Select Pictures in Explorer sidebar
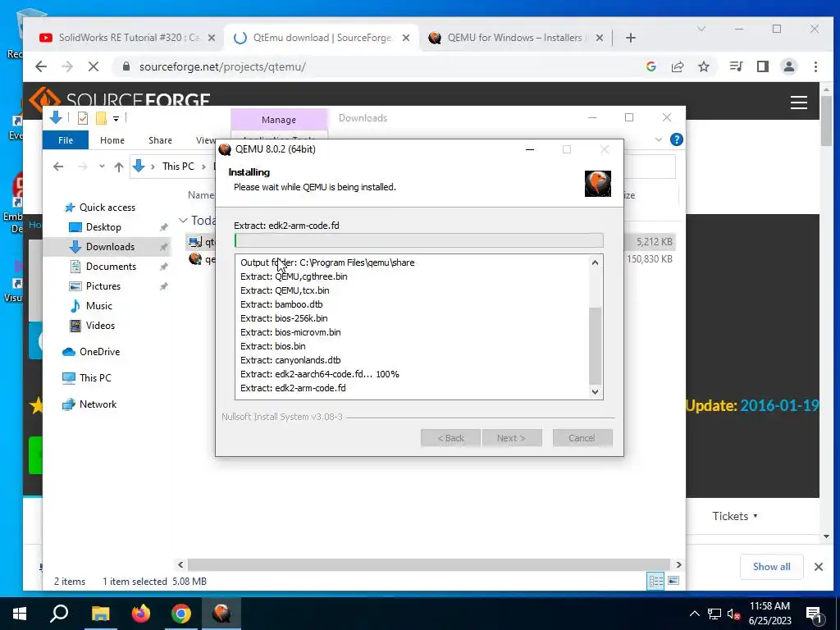The height and width of the screenshot is (630, 840). point(103,286)
